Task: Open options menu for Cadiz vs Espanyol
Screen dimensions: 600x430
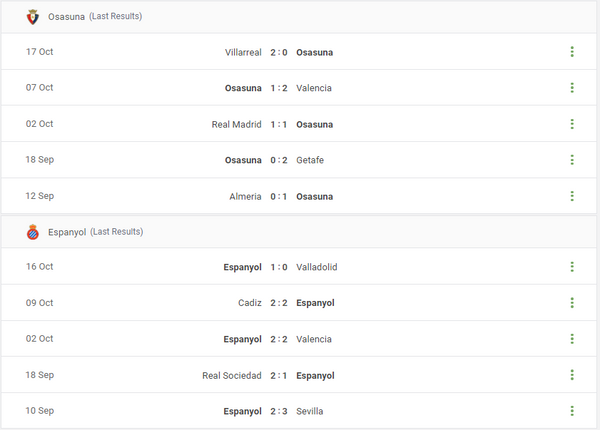Action: pos(572,303)
